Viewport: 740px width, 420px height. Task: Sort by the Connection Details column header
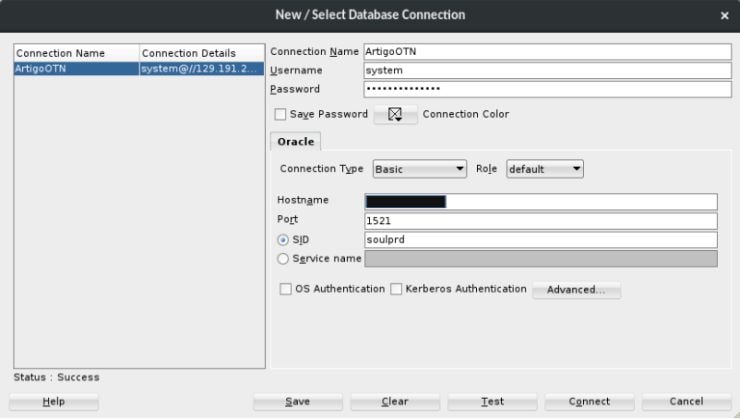(x=202, y=53)
